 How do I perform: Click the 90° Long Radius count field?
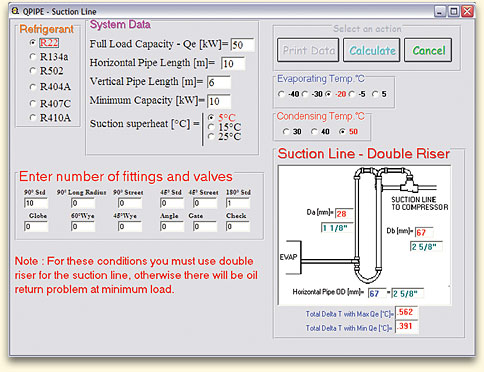pos(83,203)
